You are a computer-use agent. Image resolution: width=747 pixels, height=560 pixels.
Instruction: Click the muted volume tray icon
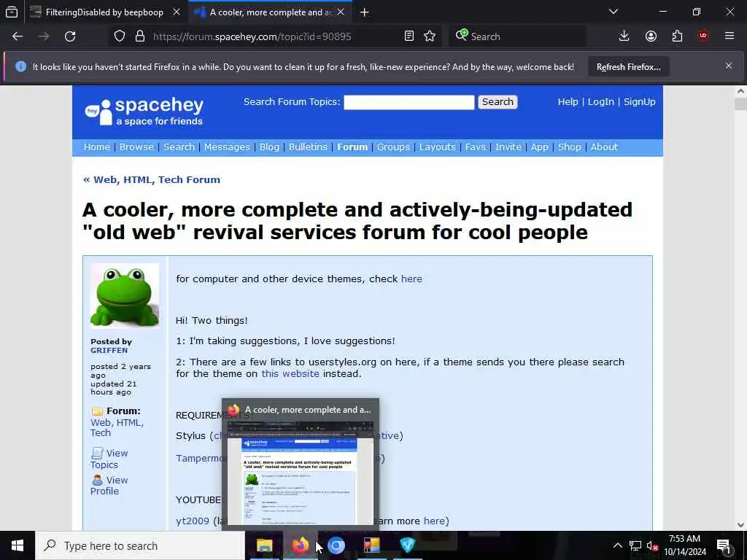(653, 545)
